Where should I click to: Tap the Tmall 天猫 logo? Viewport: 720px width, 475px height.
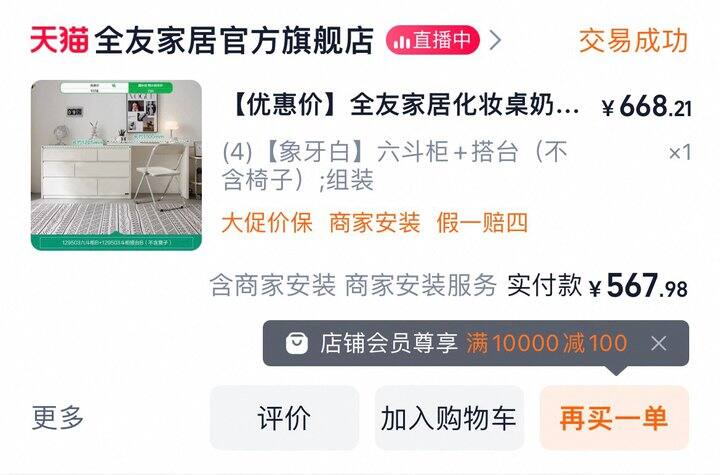click(59, 40)
